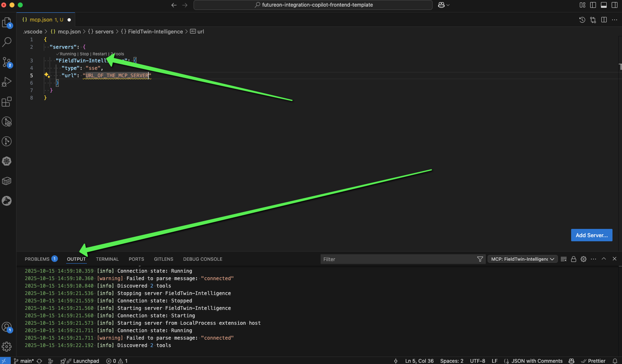The width and height of the screenshot is (622, 364).
Task: Open the editor's More Actions ellipsis menu
Action: 615,20
